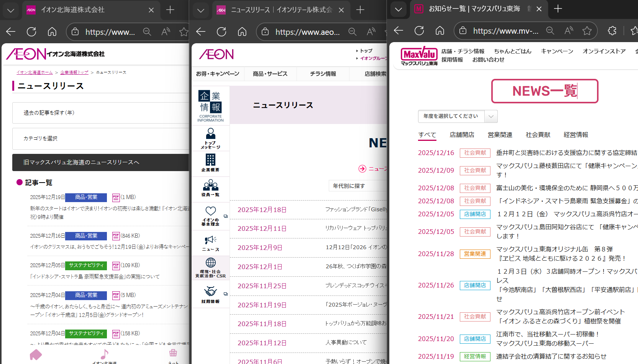The height and width of the screenshot is (364, 638).
Task: Select 経営情報 news filter tab
Action: point(576,135)
